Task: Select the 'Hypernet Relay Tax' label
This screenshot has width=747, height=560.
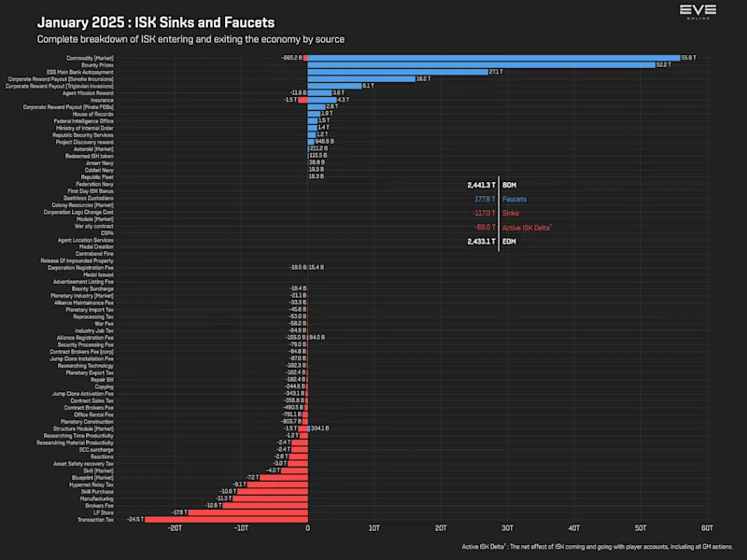Action: coord(92,484)
